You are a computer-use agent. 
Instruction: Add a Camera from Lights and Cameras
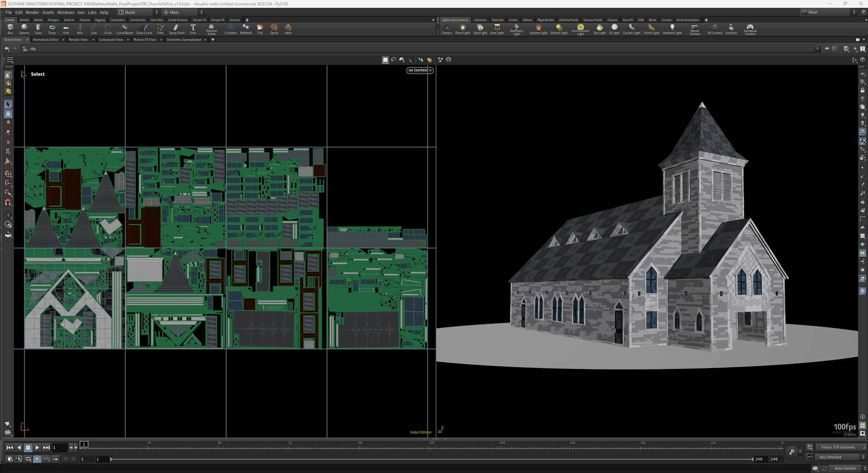[447, 29]
